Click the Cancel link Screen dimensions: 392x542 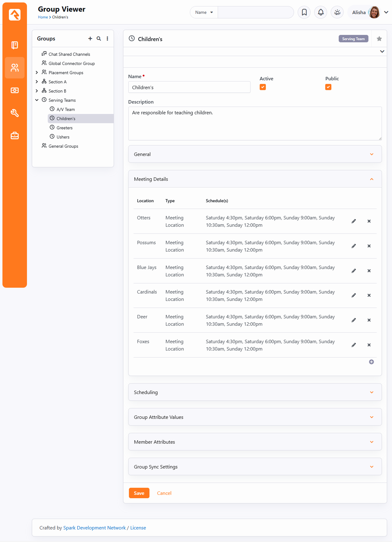[x=164, y=493]
